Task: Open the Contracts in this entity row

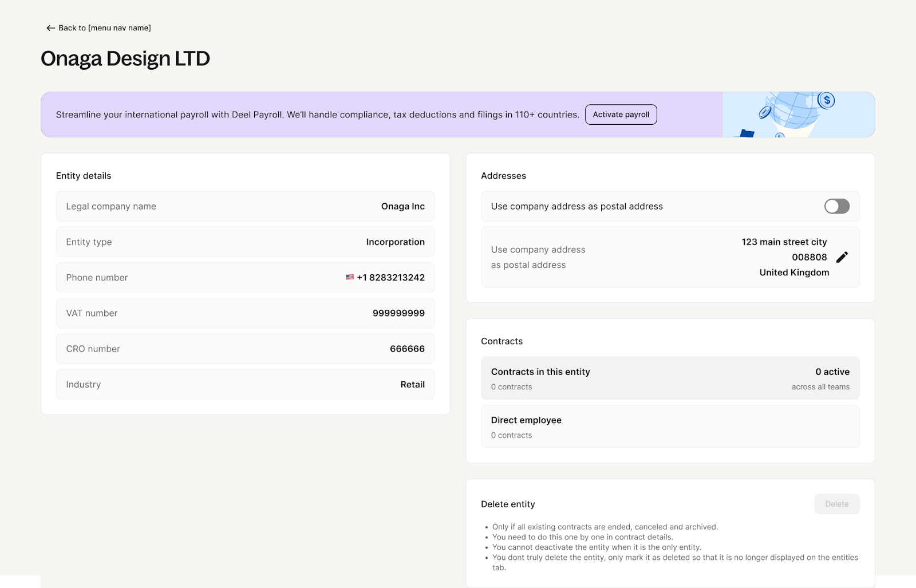Action: coord(670,378)
